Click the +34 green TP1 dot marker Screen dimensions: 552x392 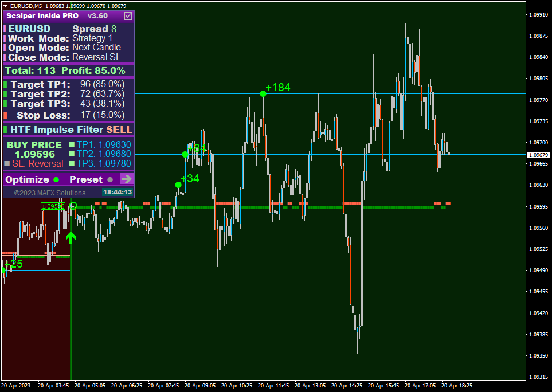(x=178, y=185)
